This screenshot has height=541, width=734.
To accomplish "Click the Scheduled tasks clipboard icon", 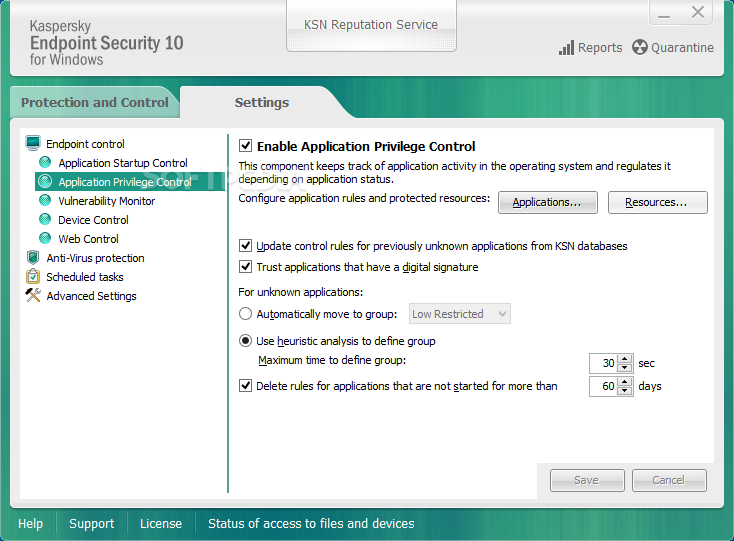I will [x=33, y=276].
